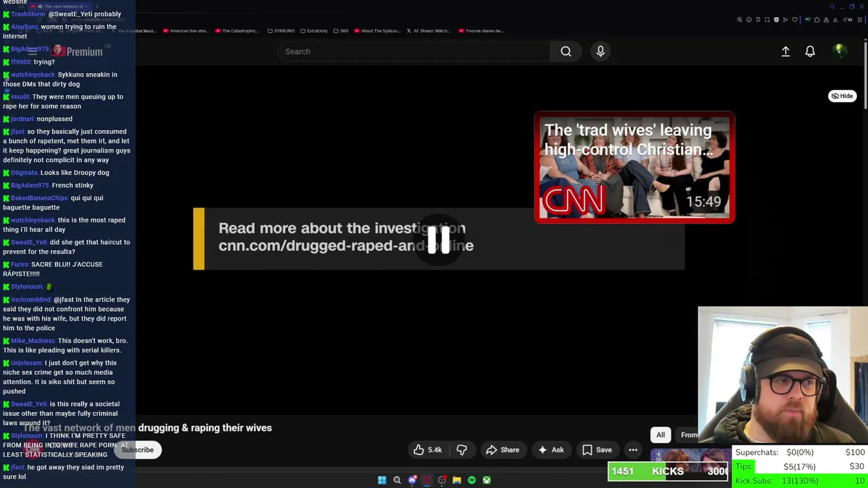Expand the SYKKUNO bookmarks folder
Image resolution: width=868 pixels, height=488 pixels.
pyautogui.click(x=281, y=30)
